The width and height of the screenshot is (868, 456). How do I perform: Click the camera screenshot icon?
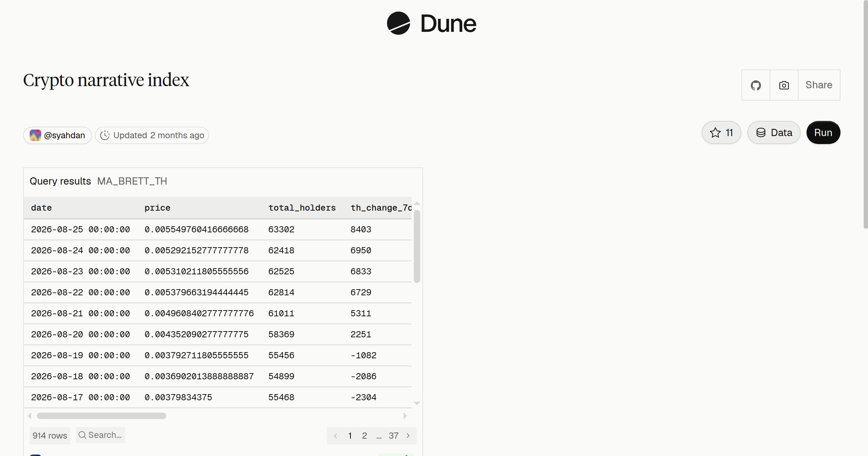[784, 85]
